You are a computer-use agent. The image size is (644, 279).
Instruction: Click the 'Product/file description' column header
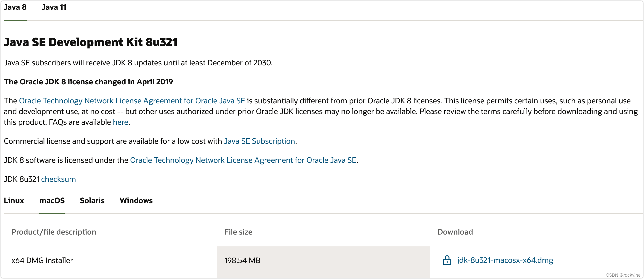(x=54, y=232)
